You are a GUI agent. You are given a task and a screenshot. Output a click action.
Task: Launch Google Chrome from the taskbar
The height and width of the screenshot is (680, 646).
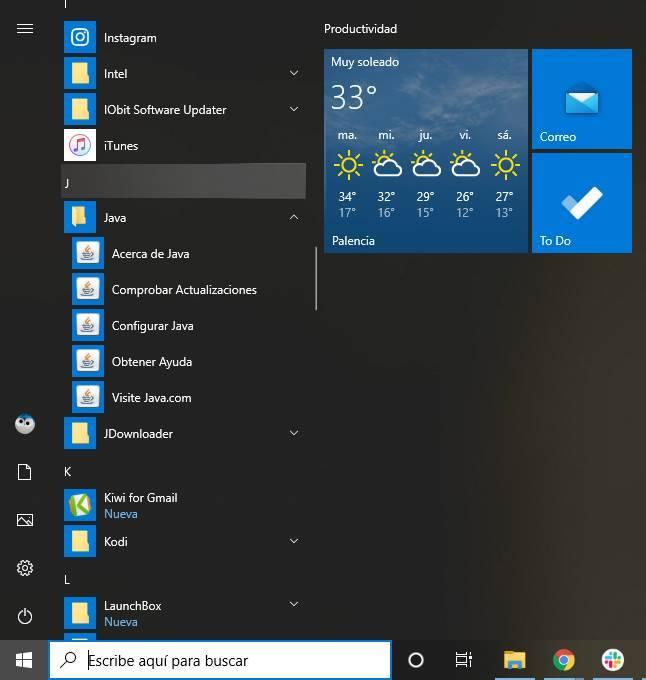564,660
